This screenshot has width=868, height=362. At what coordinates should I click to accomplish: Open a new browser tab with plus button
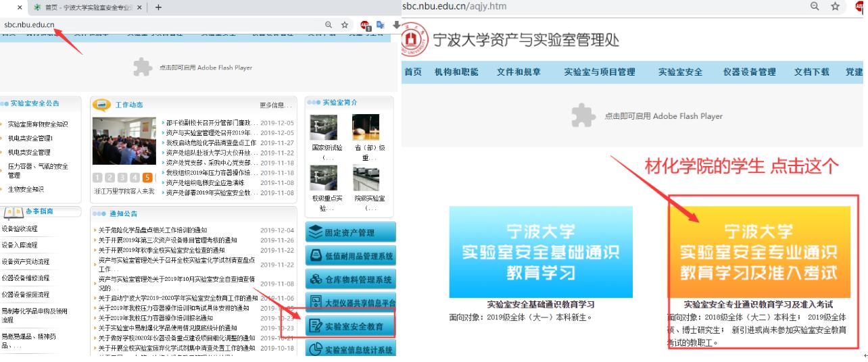[x=159, y=7]
